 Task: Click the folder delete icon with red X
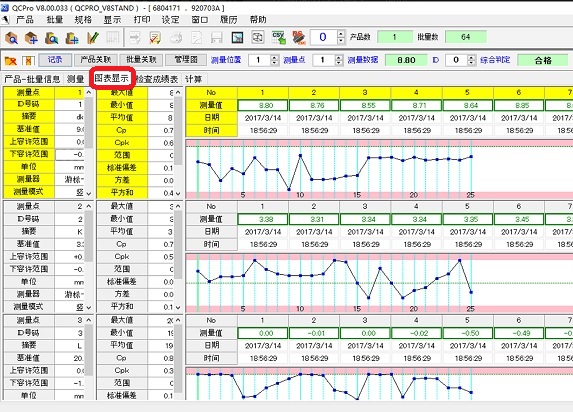click(11, 61)
